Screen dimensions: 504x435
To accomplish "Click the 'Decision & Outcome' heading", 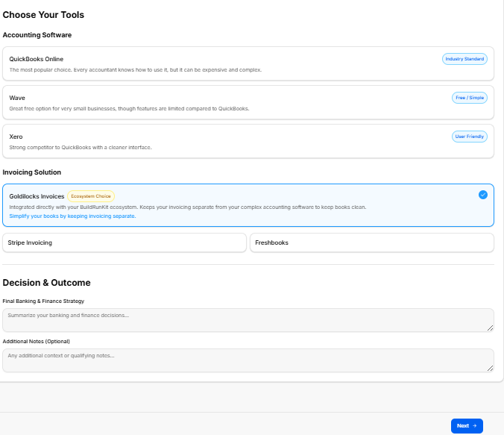I will (x=47, y=283).
